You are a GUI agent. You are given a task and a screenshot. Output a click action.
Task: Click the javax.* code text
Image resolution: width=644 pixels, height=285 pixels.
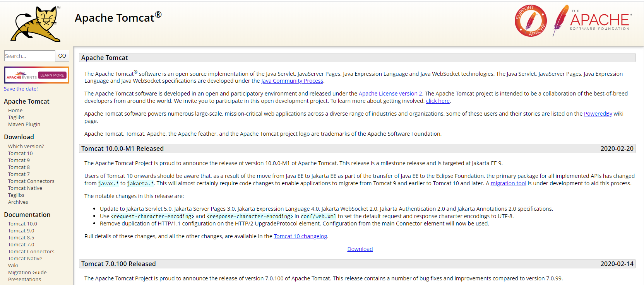pos(108,183)
